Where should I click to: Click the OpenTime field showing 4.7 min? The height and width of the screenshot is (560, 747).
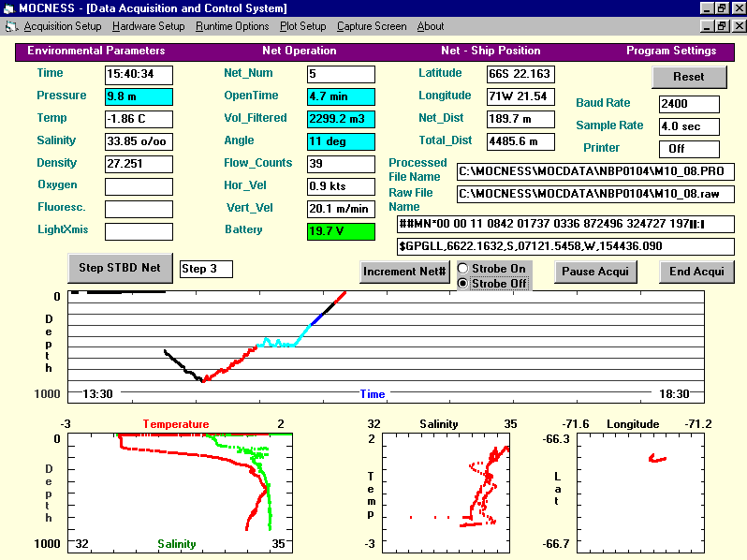click(341, 96)
